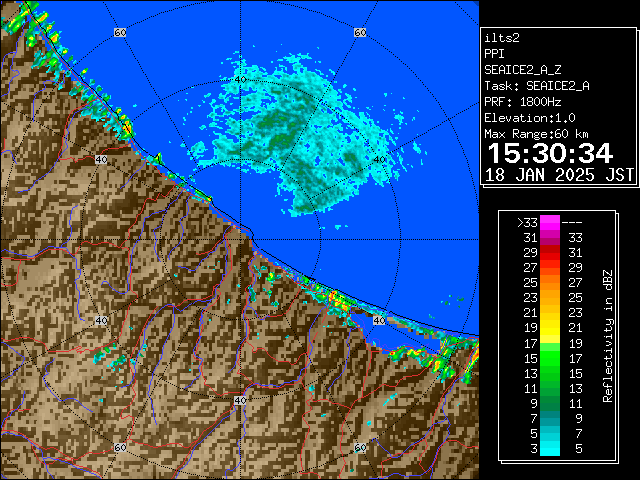Pick the green 13–15 dBZ swatch
Screen dimensions: 640x480
tap(550, 373)
